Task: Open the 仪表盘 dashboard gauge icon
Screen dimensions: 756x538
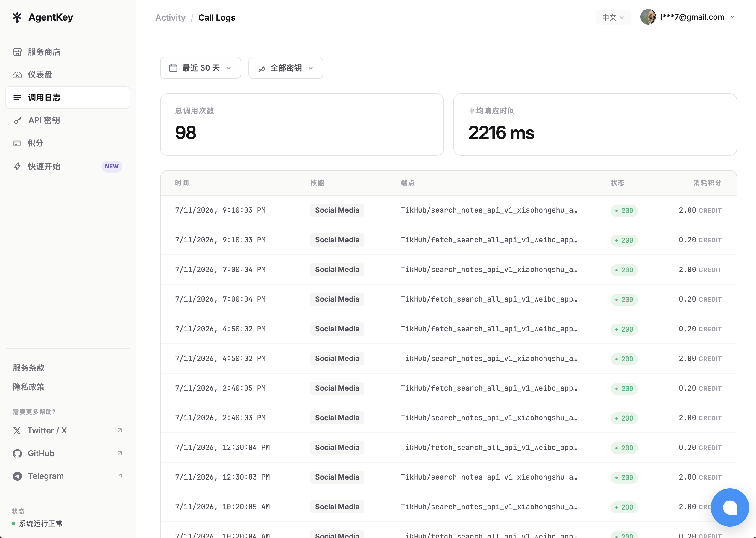Action: pos(17,75)
